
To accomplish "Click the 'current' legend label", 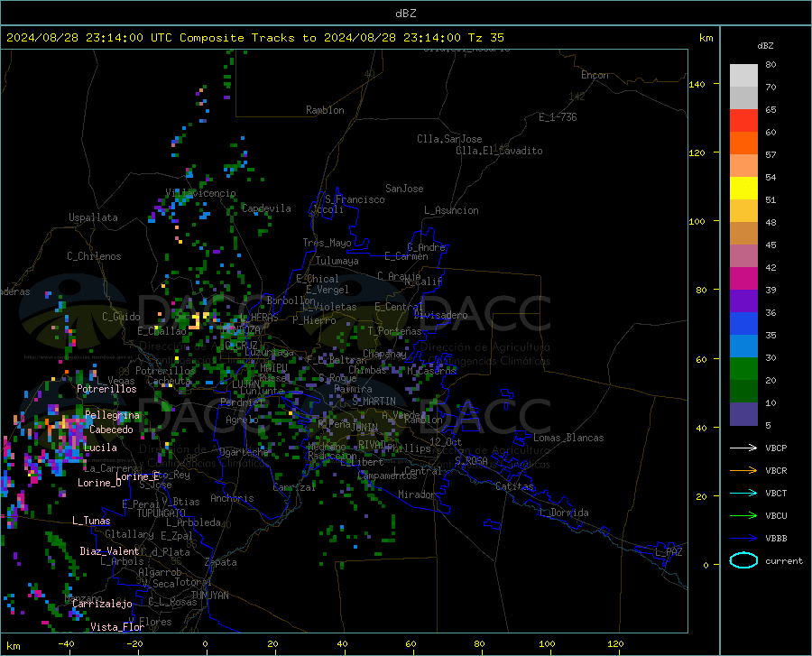I will pos(784,560).
